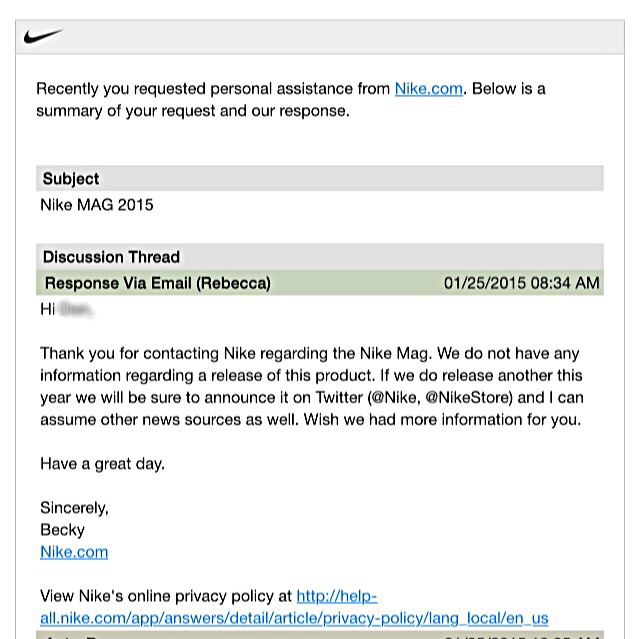Viewport: 639px width, 639px height.
Task: Click the @NikeStore Twitter mention
Action: (x=469, y=397)
